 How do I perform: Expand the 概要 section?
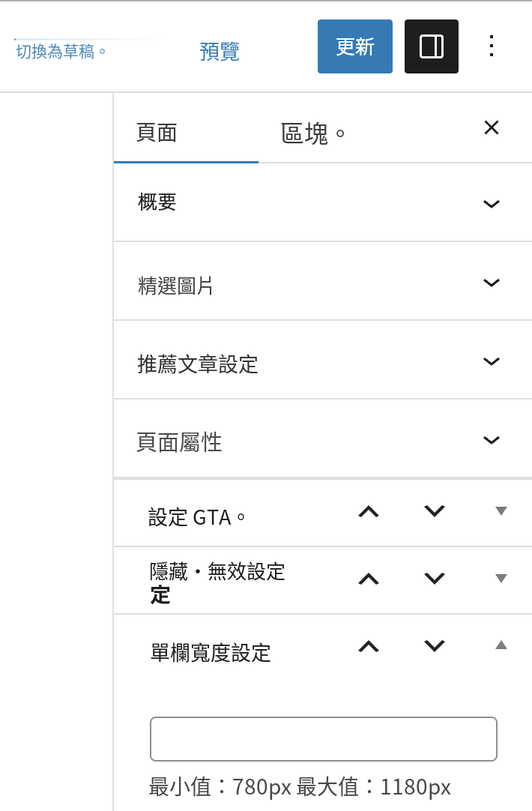pos(323,202)
